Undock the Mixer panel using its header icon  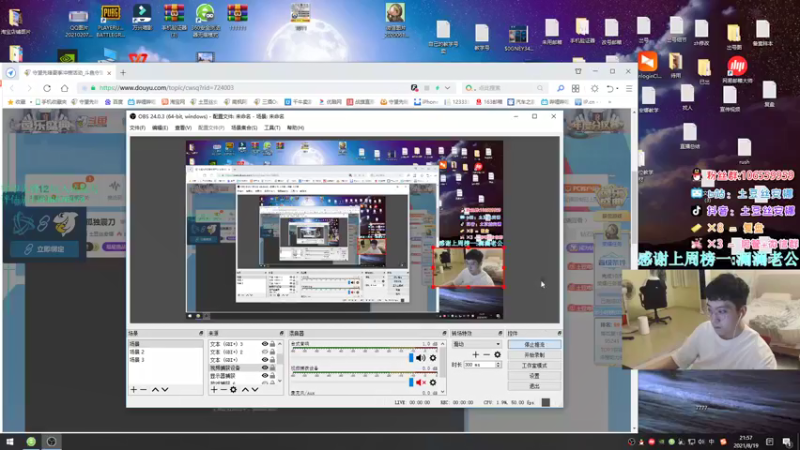pos(444,333)
